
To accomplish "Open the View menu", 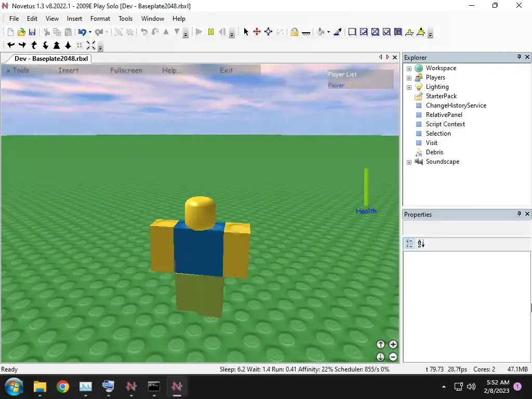I will tap(52, 19).
